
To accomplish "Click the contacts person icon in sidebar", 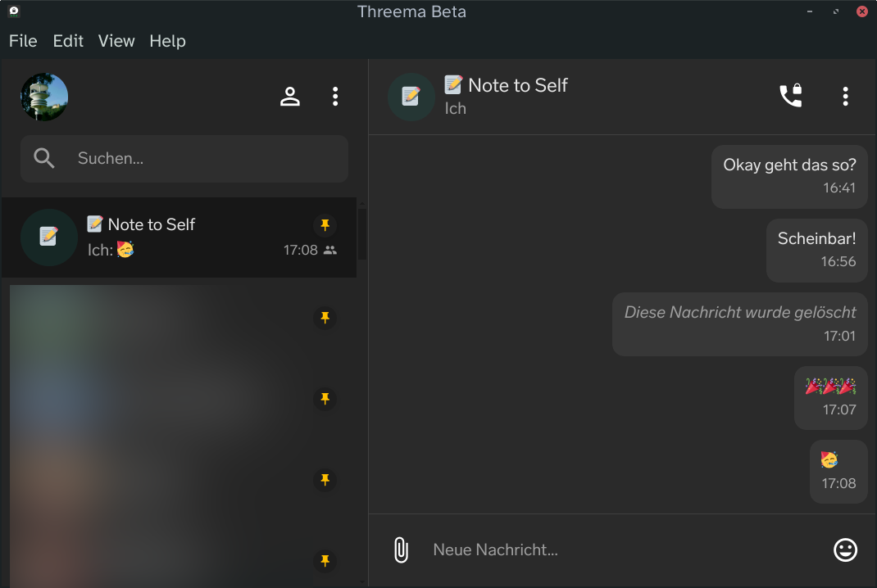I will pyautogui.click(x=290, y=97).
